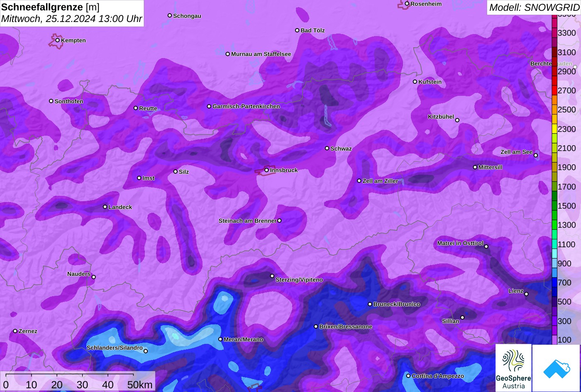Click the date "Mittwoch, 25.12.2024 13:00 Uhr"

(72, 19)
